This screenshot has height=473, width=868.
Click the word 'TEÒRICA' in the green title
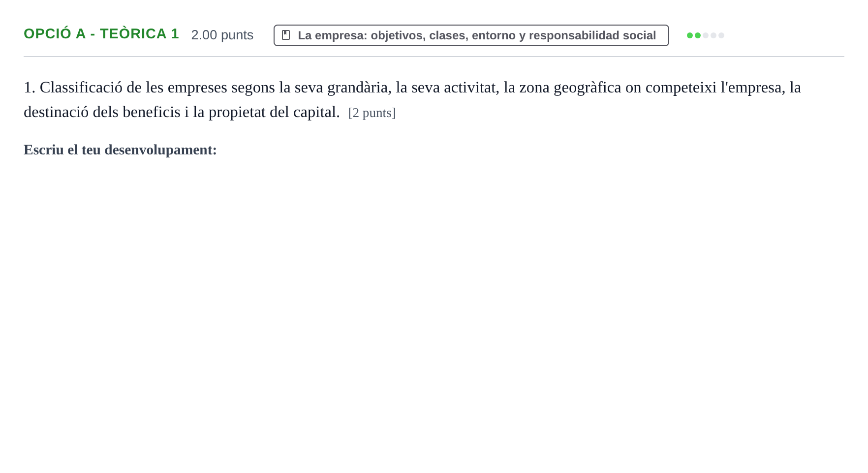pos(133,34)
